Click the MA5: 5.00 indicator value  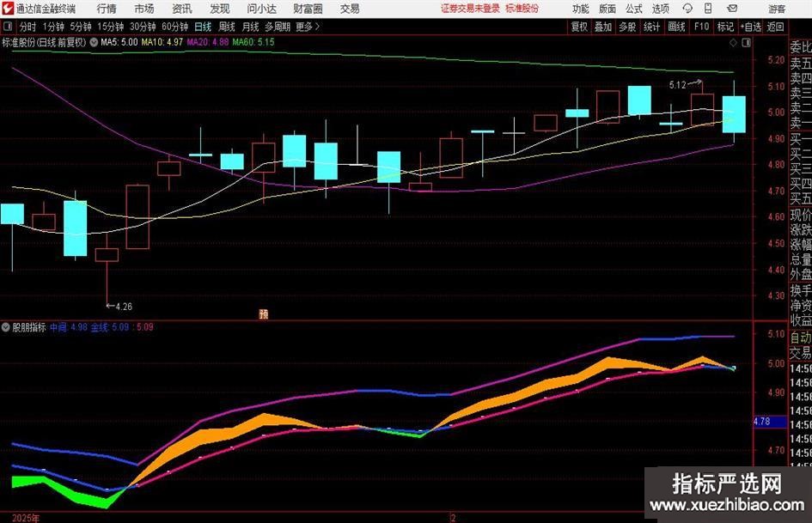point(119,42)
